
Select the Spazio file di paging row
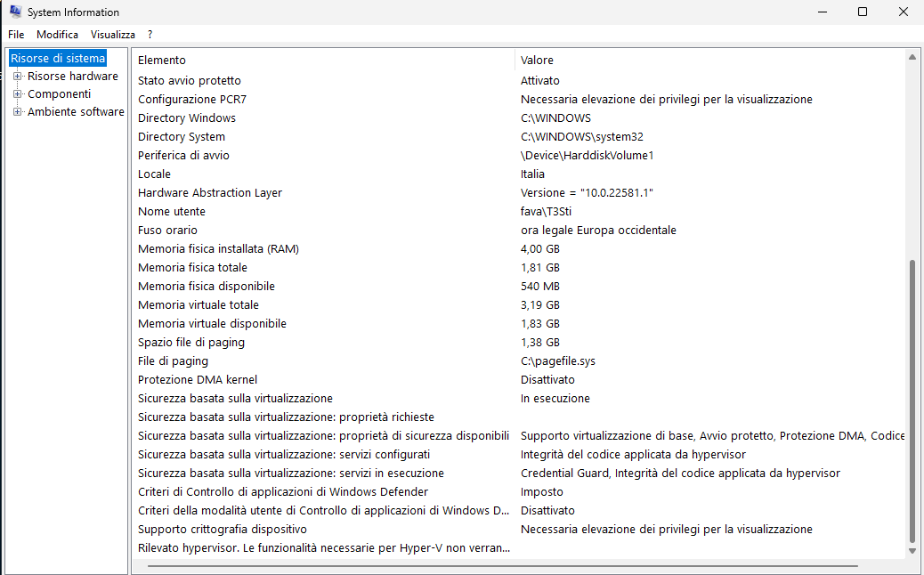point(519,343)
